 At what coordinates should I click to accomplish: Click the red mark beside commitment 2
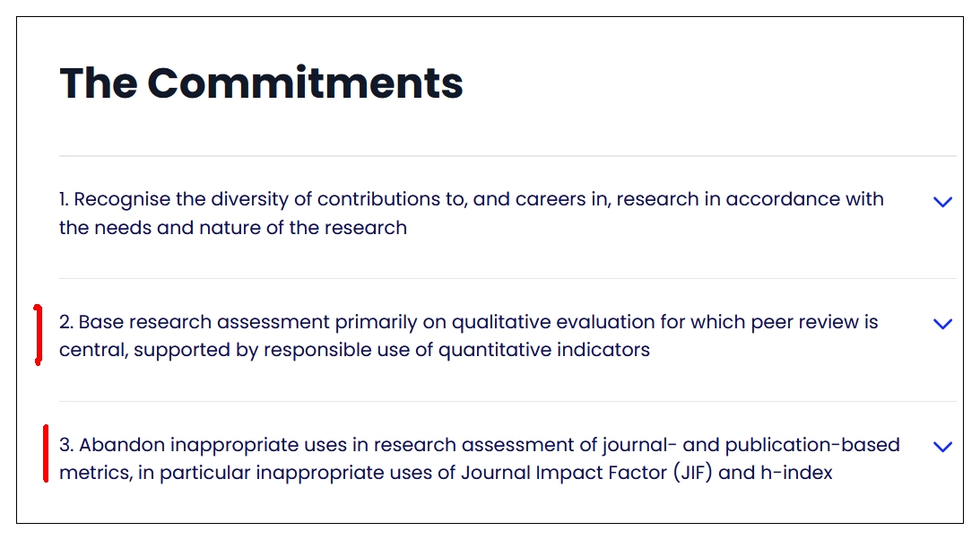(x=37, y=335)
